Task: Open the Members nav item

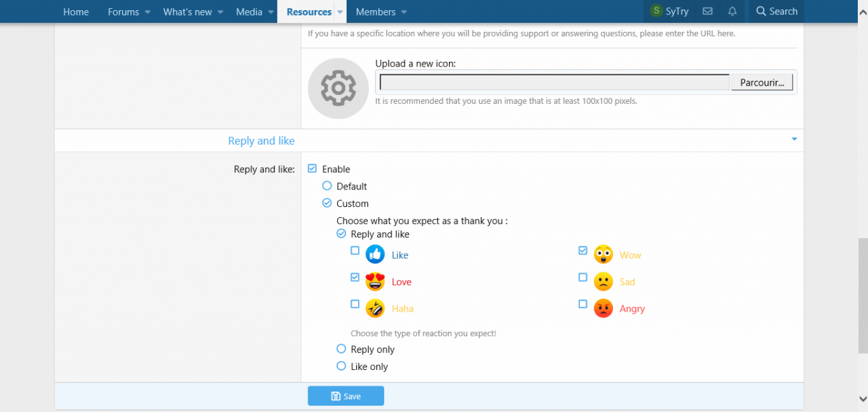Action: pyautogui.click(x=376, y=12)
